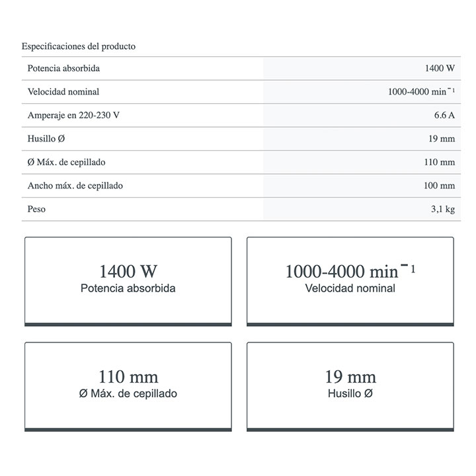Click the 1000-4000 min⁻¹ table value
Viewport: 476px width, 476px height.
(421, 92)
